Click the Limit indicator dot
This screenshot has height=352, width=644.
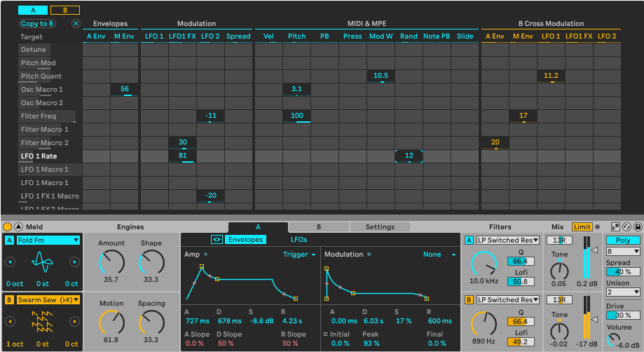(x=597, y=226)
